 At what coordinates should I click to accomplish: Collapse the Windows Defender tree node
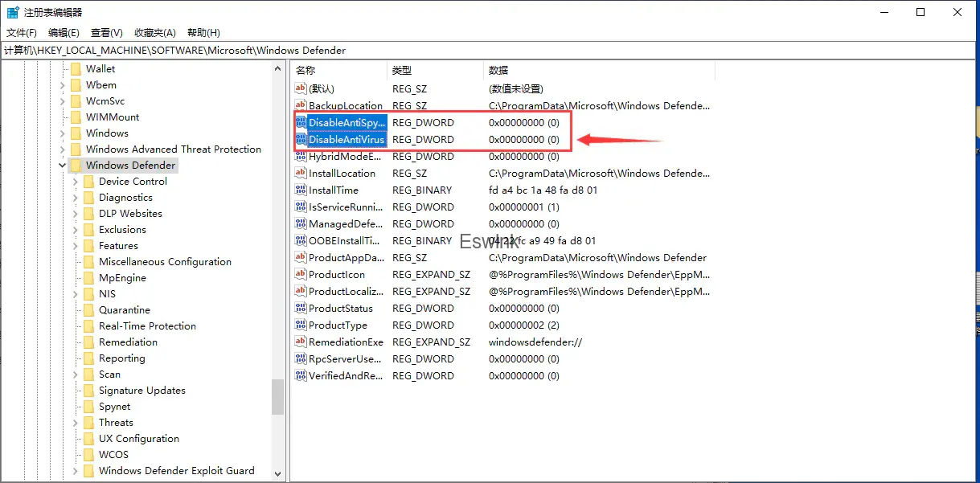(63, 166)
